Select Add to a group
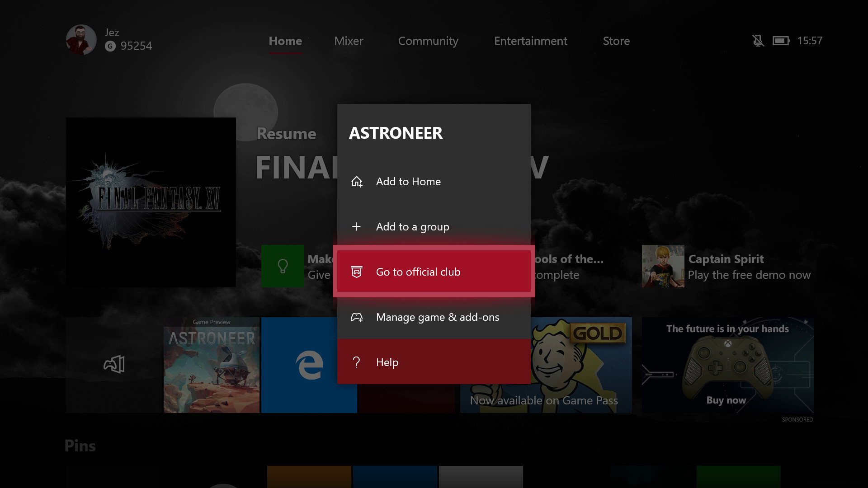Viewport: 868px width, 488px height. coord(434,227)
